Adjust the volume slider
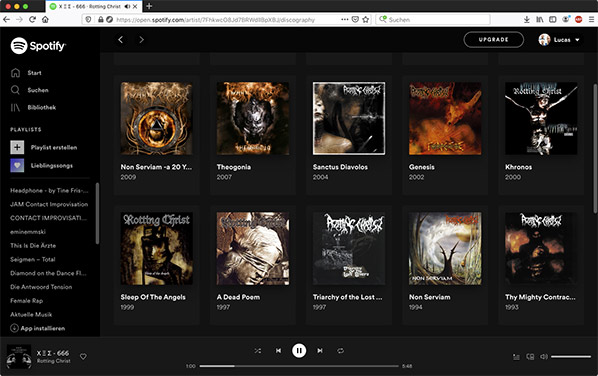The width and height of the screenshot is (598, 376). (571, 357)
